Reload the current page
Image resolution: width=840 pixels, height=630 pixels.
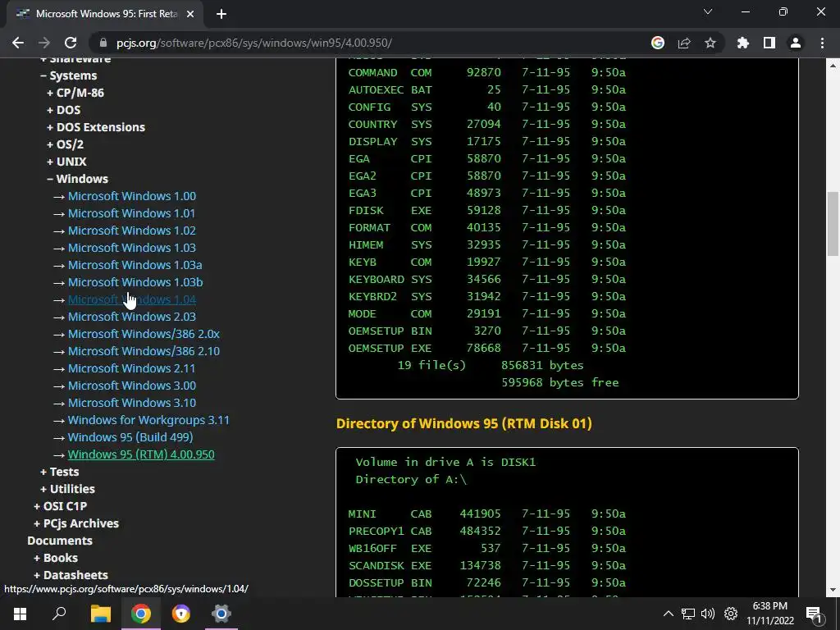[71, 43]
